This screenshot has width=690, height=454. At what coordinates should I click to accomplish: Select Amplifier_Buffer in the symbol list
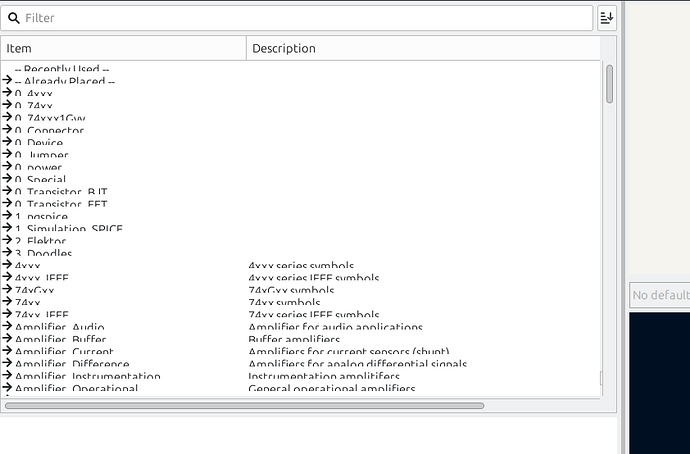(60, 340)
